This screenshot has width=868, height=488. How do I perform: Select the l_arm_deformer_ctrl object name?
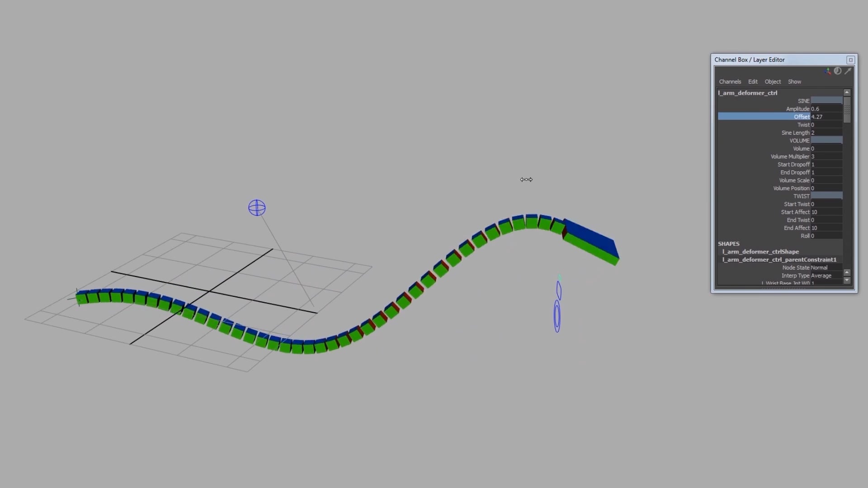pyautogui.click(x=748, y=93)
